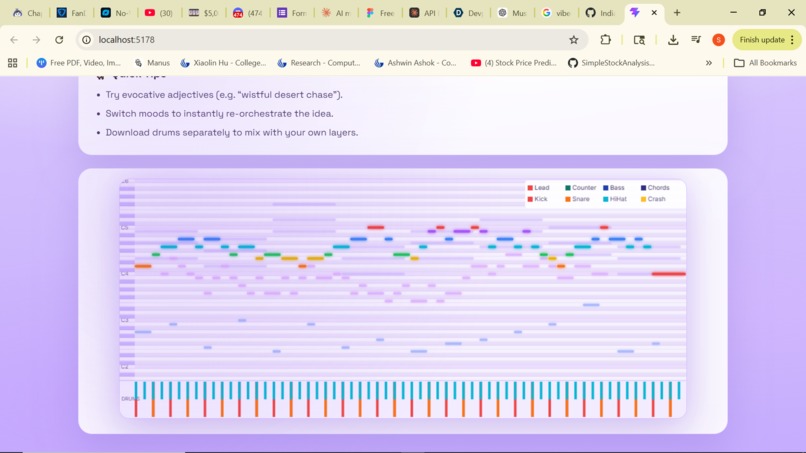The image size is (806, 453).
Task: Bookmark this page with the star
Action: (x=574, y=40)
